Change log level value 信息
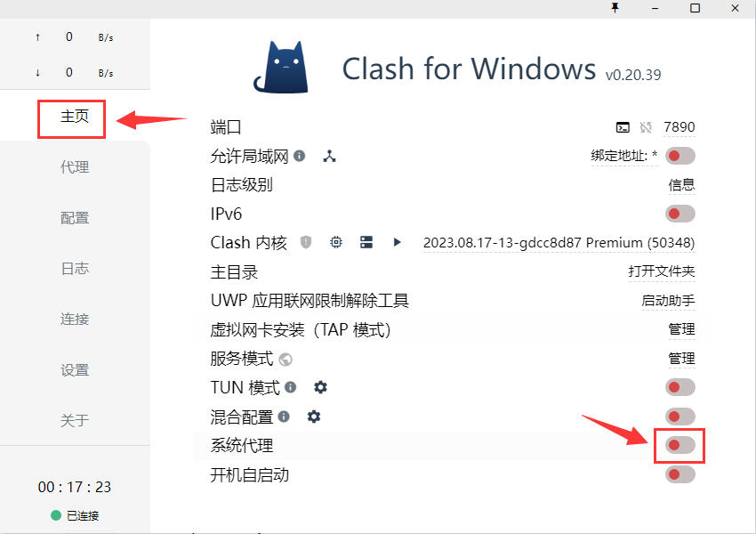This screenshot has height=534, width=756. point(681,185)
